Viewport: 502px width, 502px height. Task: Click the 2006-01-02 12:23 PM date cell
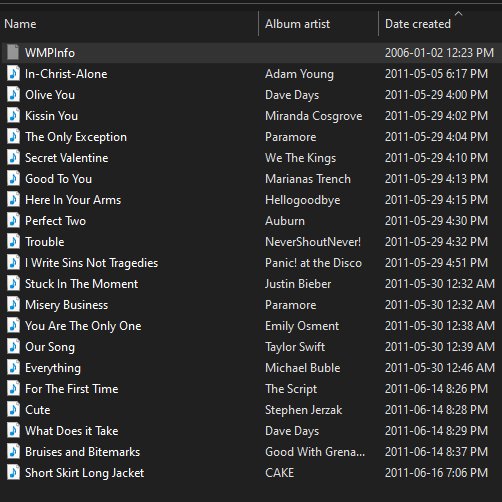coord(439,53)
